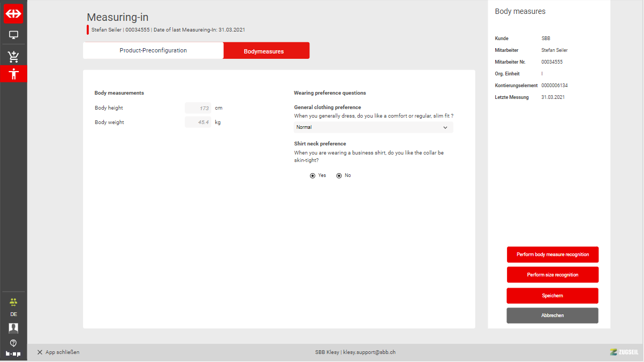Screen dimensions: 644x362
Task: Open the general clothing preference dropdown
Action: 373,127
